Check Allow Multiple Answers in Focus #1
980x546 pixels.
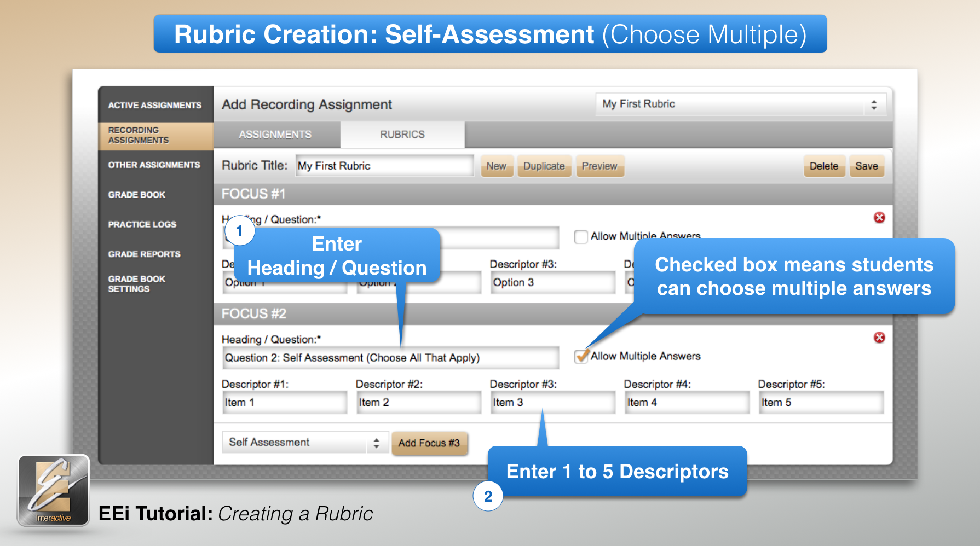[x=580, y=236]
